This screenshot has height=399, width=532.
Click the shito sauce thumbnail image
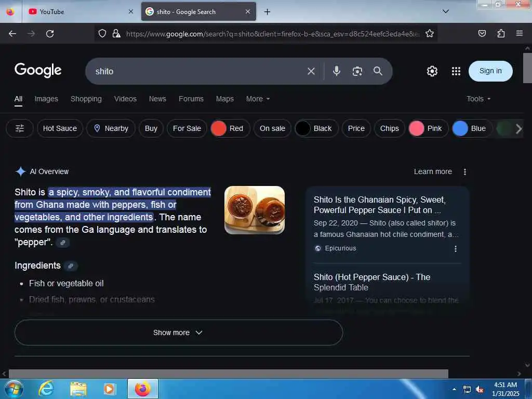pos(255,210)
